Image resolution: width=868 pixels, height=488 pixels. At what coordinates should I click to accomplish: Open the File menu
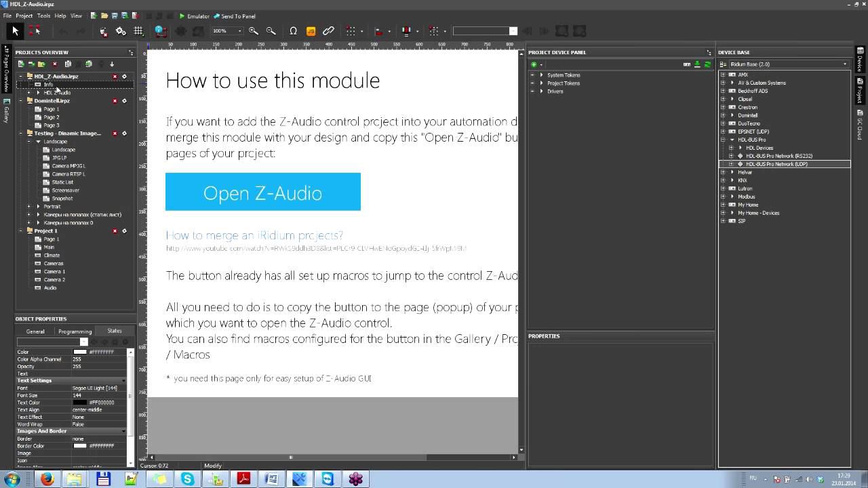pos(7,16)
